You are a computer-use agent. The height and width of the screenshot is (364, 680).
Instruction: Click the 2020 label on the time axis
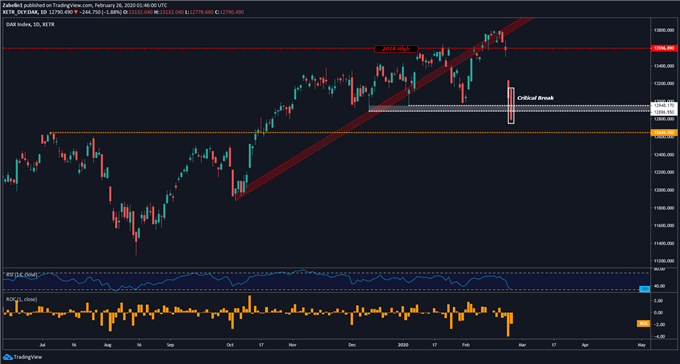coord(404,345)
